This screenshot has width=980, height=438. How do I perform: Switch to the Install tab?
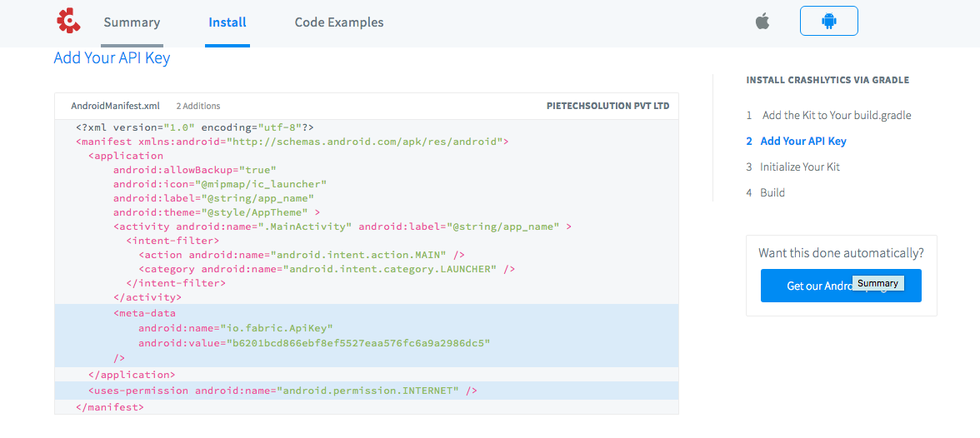pyautogui.click(x=227, y=22)
